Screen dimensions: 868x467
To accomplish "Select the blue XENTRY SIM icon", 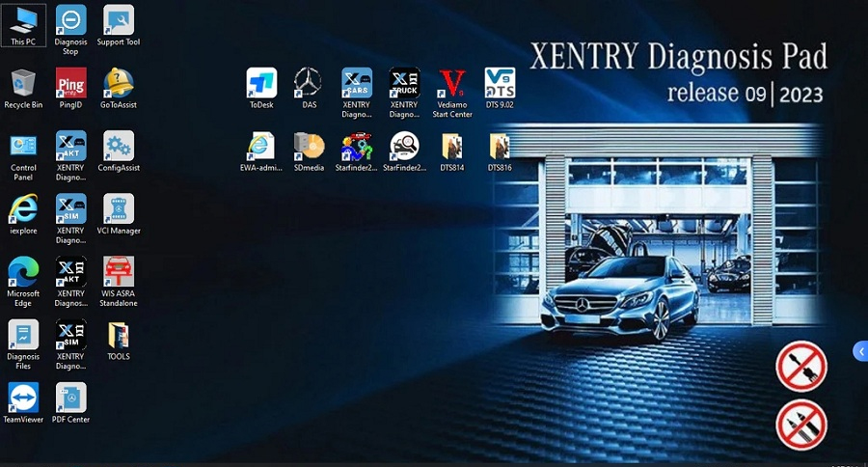I will tap(70, 219).
